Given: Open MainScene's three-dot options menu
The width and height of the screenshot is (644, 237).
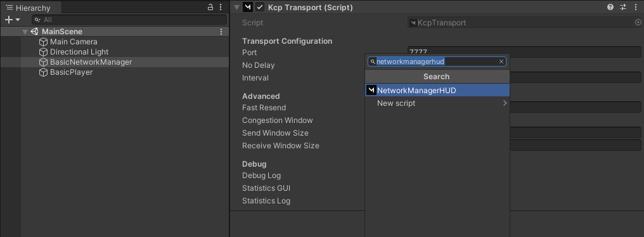Looking at the screenshot, I should (x=221, y=32).
